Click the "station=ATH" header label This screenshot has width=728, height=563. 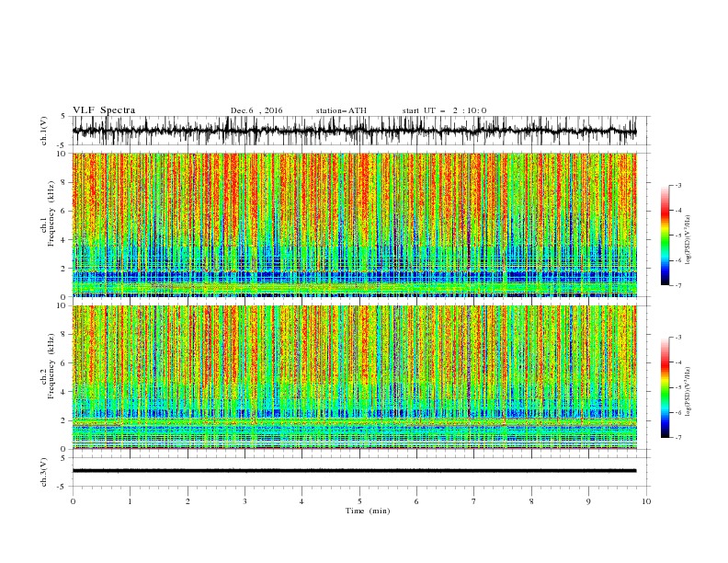341,110
